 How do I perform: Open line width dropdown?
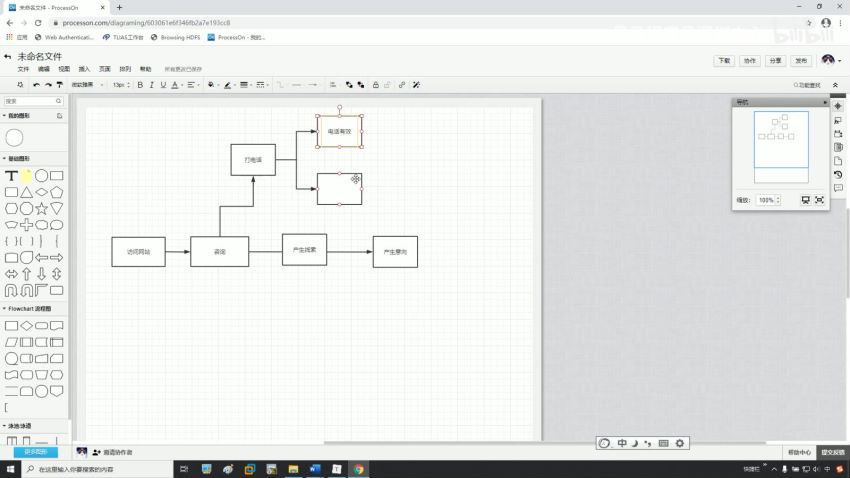244,85
